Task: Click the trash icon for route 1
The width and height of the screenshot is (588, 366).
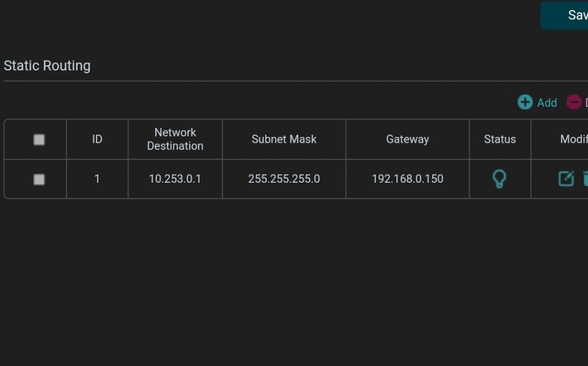Action: [x=586, y=179]
